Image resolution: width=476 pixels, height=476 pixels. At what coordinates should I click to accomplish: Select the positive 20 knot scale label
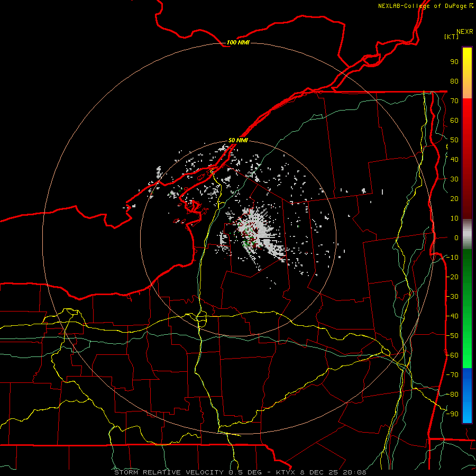[x=454, y=198]
